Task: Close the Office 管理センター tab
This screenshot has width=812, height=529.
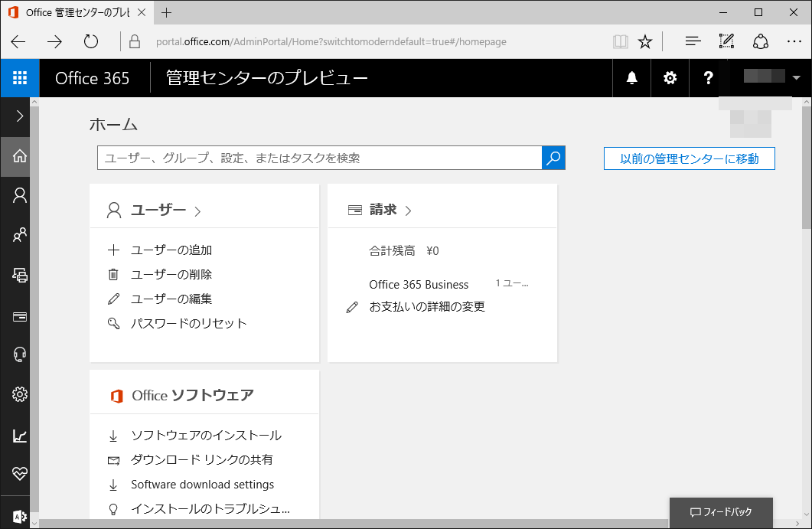Action: tap(142, 12)
